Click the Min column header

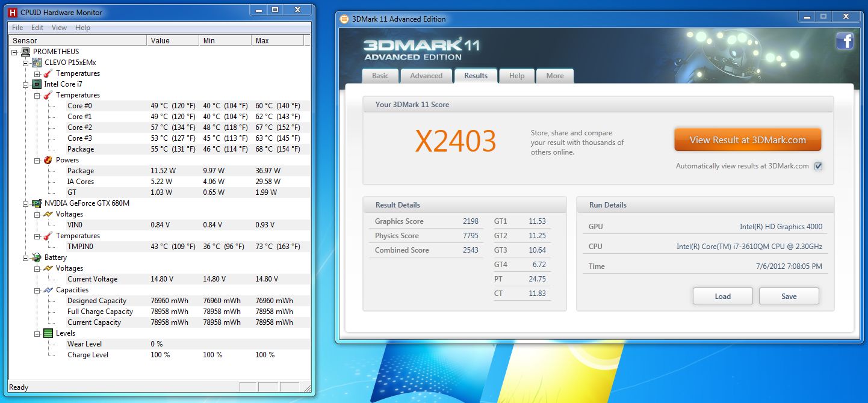click(x=225, y=41)
